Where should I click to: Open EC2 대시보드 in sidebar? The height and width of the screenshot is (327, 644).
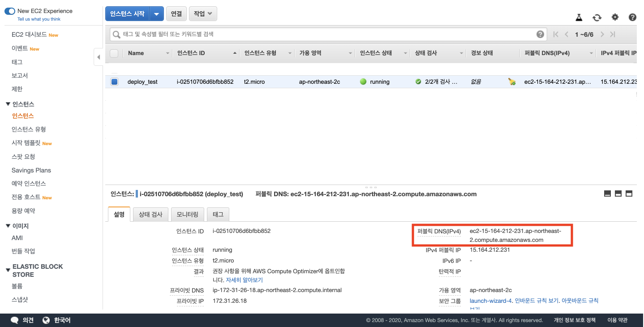[29, 34]
